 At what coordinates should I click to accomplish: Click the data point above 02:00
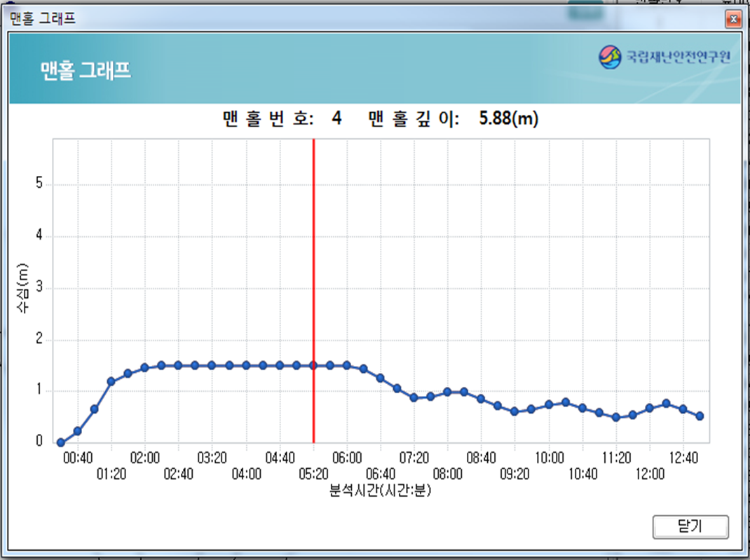tap(144, 368)
